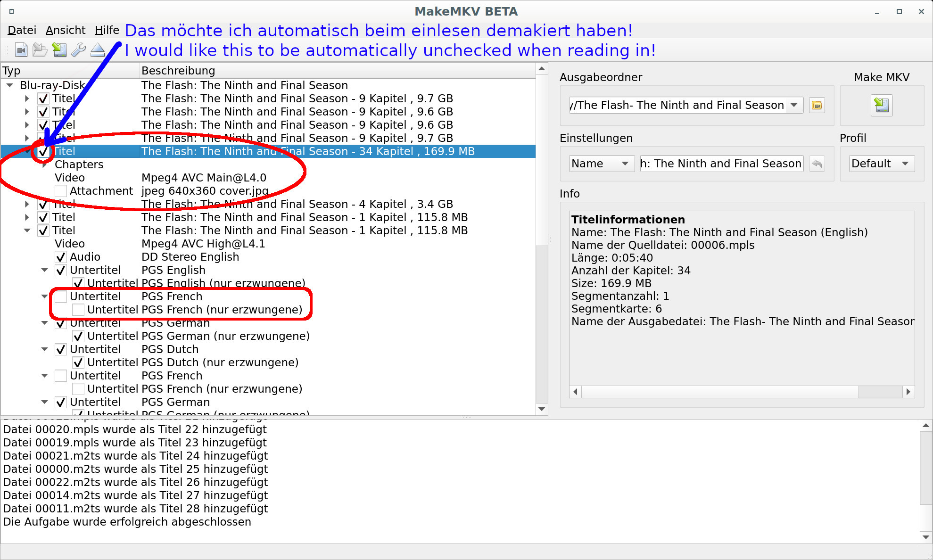The image size is (933, 560).
Task: Uncheck the 34 Kapitel 169.9 MB title
Action: click(43, 151)
